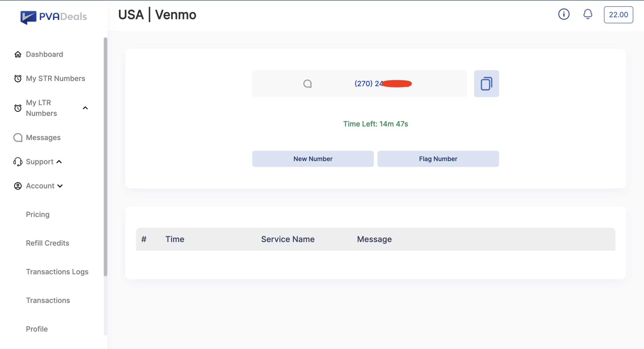Click the Message column header
The width and height of the screenshot is (644, 349).
374,239
